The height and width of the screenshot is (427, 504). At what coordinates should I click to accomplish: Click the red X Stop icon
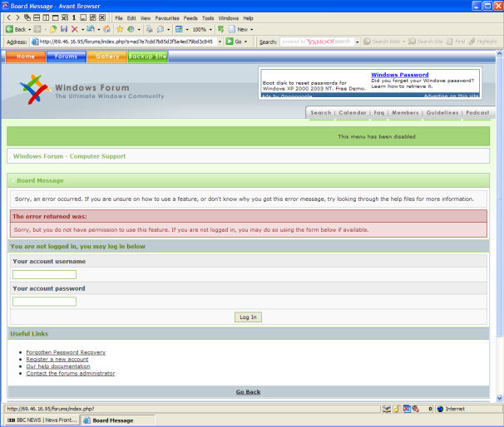[x=75, y=29]
